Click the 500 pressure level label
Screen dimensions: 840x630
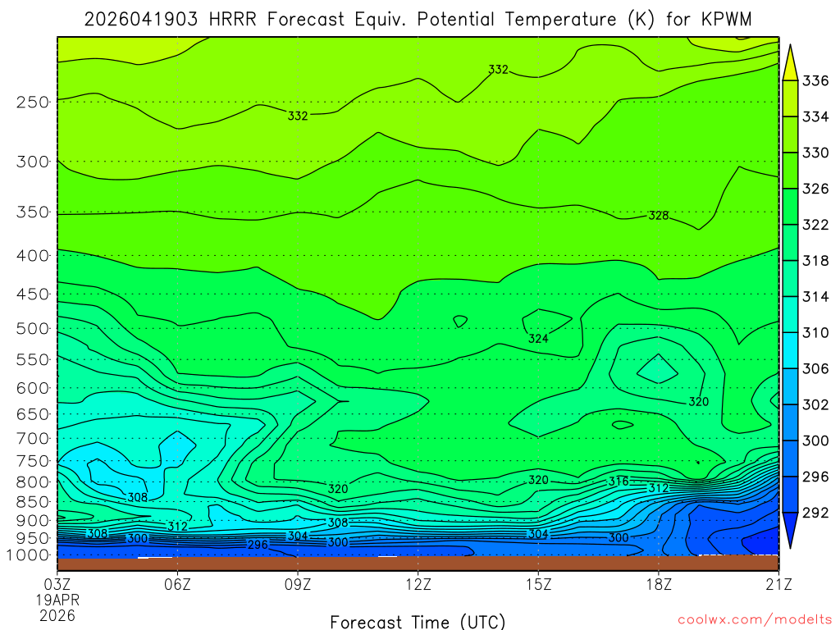[x=33, y=328]
